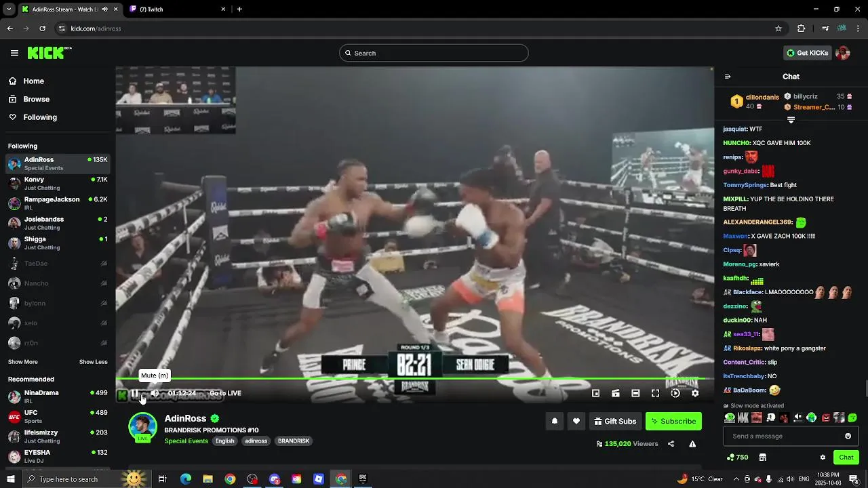The image size is (868, 488).
Task: Open RampageJackson channel in sidebar
Action: (58, 203)
